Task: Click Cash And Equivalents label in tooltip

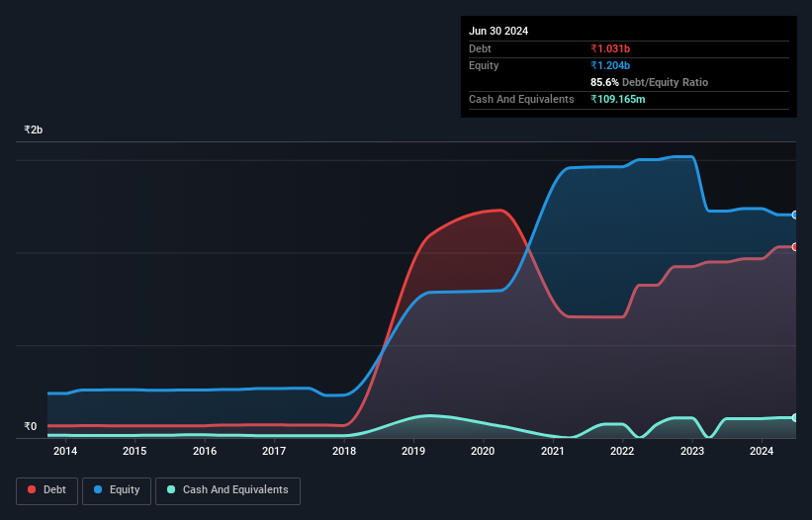Action: click(x=521, y=99)
